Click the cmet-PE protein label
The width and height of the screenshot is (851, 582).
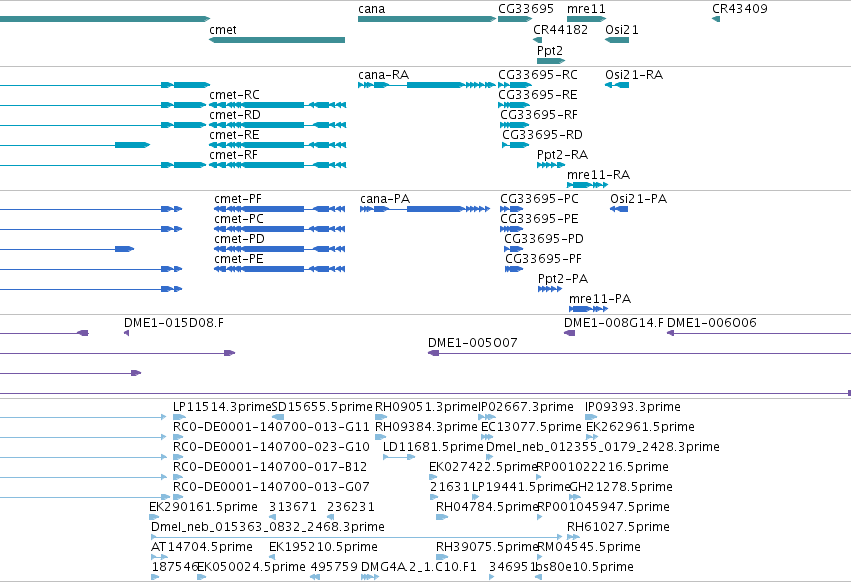pos(239,259)
